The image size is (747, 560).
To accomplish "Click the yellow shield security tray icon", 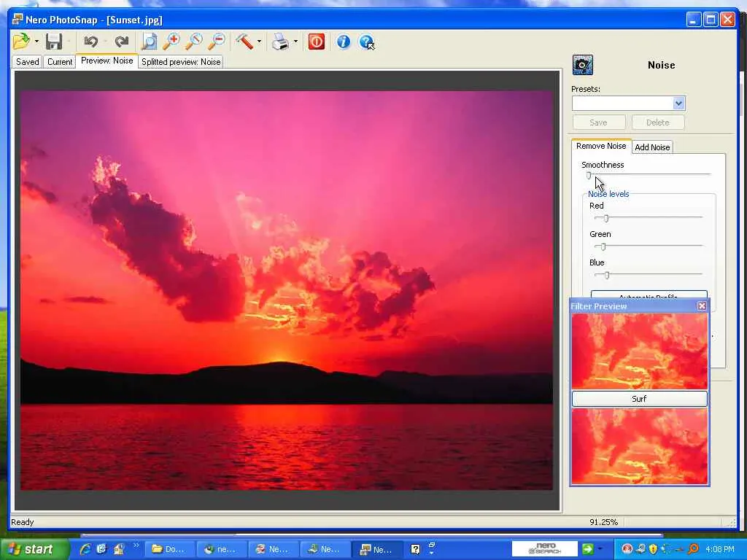I will pyautogui.click(x=653, y=549).
